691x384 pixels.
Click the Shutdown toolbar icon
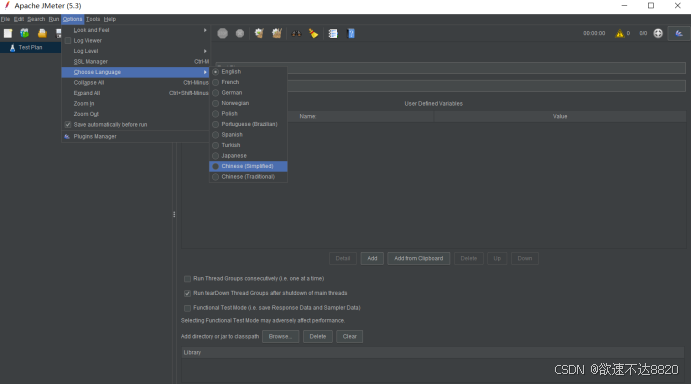(x=240, y=34)
